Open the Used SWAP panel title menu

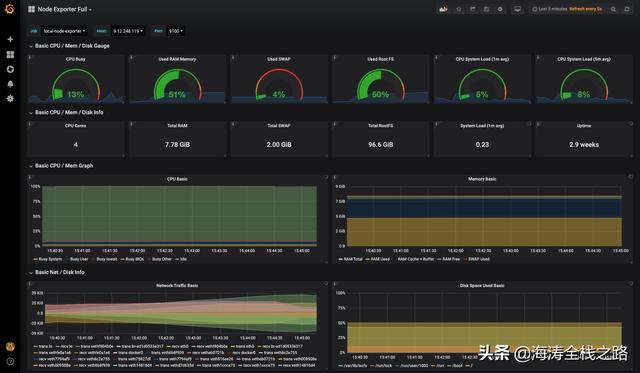coord(279,59)
